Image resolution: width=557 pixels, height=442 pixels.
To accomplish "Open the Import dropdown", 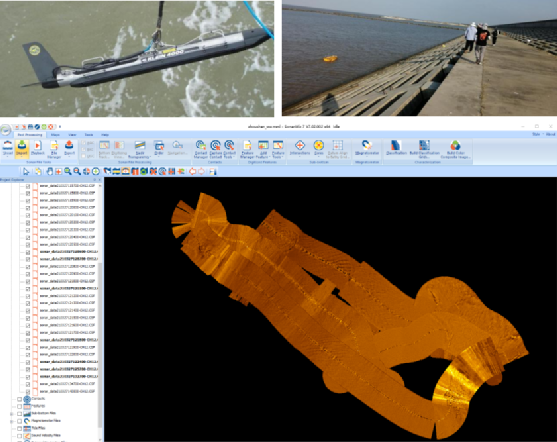I will [22, 148].
